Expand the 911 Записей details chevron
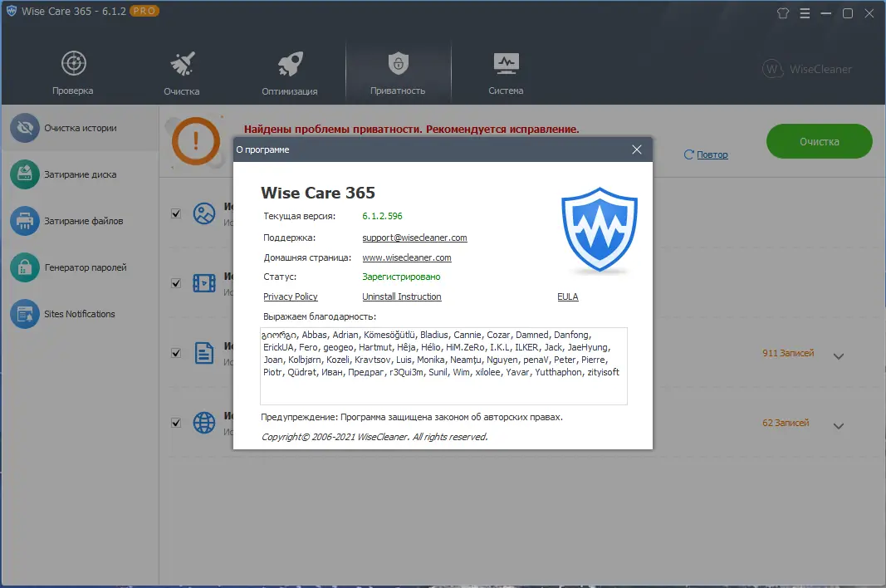Screen dimensions: 886x588 point(839,355)
